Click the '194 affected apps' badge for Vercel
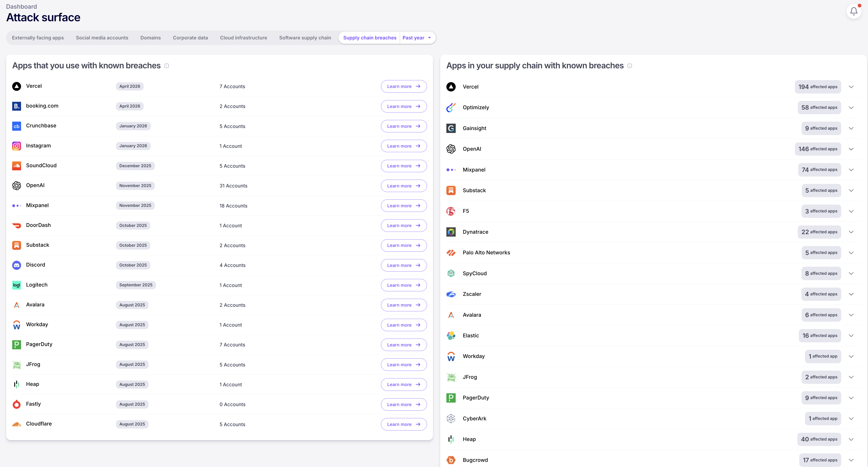 coord(818,87)
